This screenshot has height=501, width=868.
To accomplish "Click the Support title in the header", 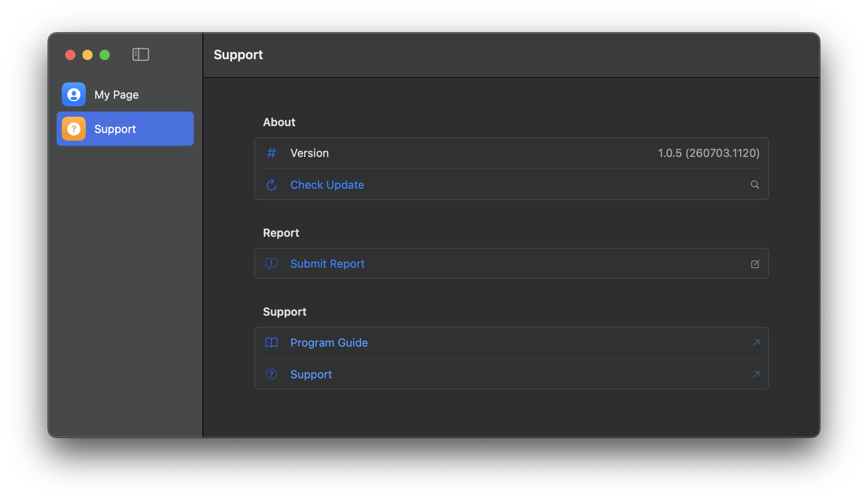I will 238,55.
